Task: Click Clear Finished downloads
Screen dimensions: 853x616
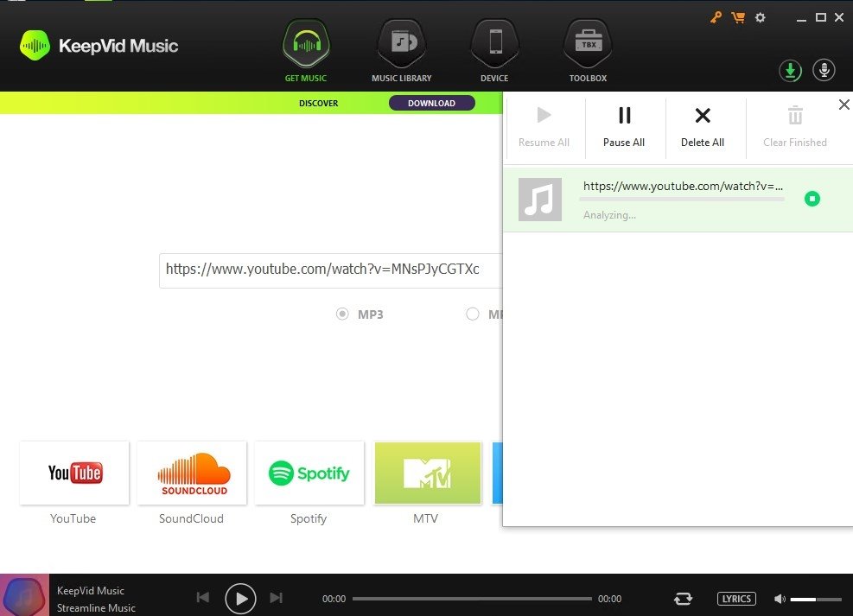Action: click(x=795, y=128)
